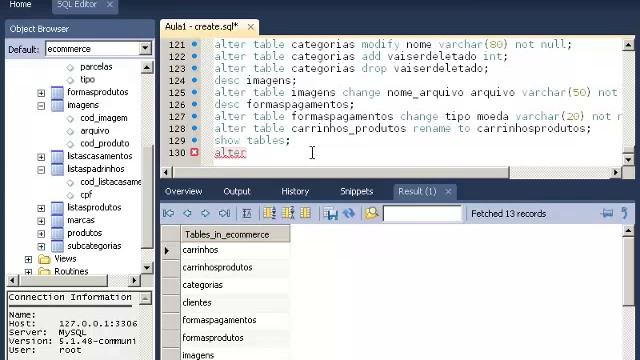Select the categorias result row
The image size is (640, 360).
[236, 285]
